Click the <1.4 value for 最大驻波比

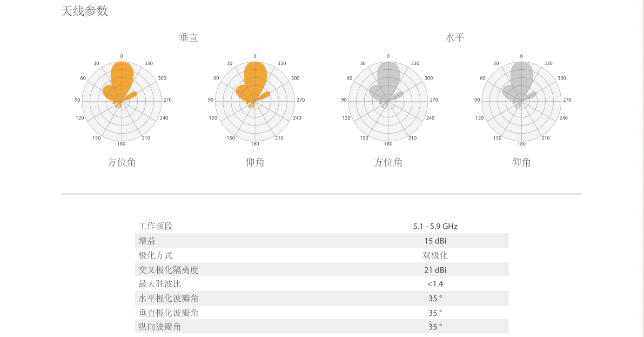(435, 284)
